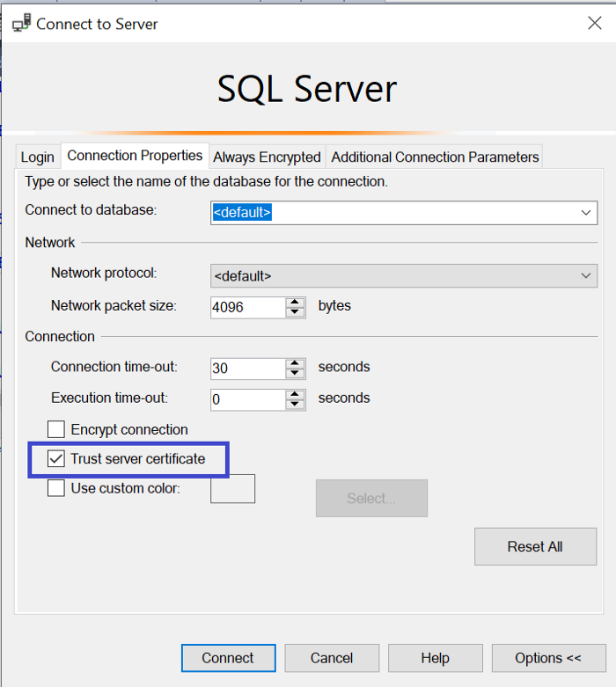Screen dimensions: 616x687
Task: Click the Cancel button
Action: (x=332, y=658)
